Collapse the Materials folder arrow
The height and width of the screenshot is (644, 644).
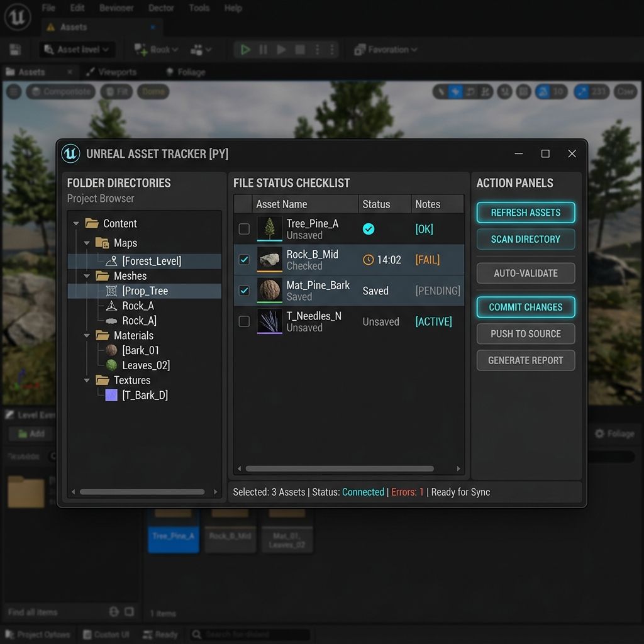tap(87, 336)
